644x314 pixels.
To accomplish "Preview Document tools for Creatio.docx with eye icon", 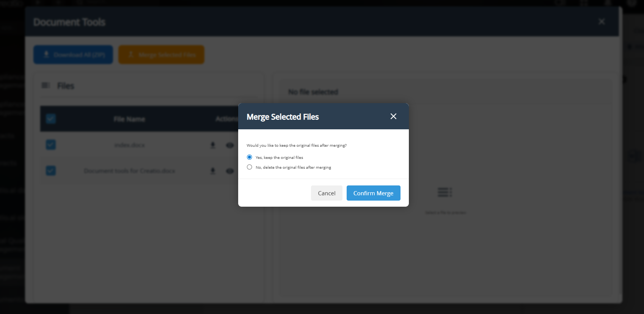I will click(x=230, y=171).
